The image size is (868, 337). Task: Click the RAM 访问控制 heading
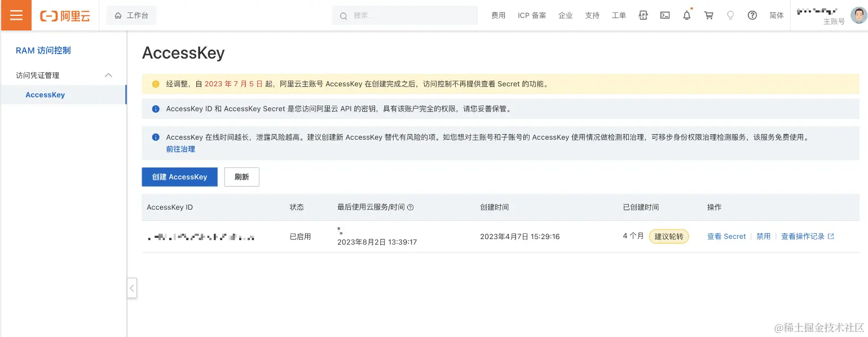pyautogui.click(x=43, y=51)
